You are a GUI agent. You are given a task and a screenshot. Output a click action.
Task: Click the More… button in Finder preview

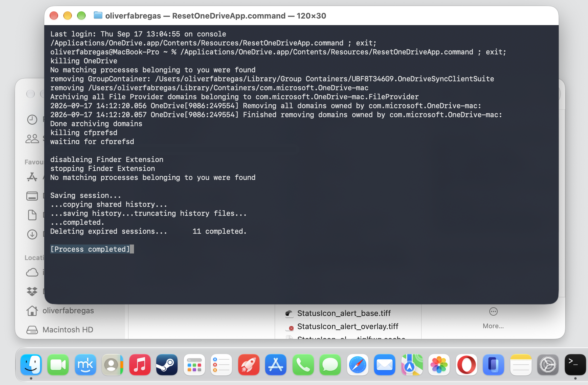493,318
